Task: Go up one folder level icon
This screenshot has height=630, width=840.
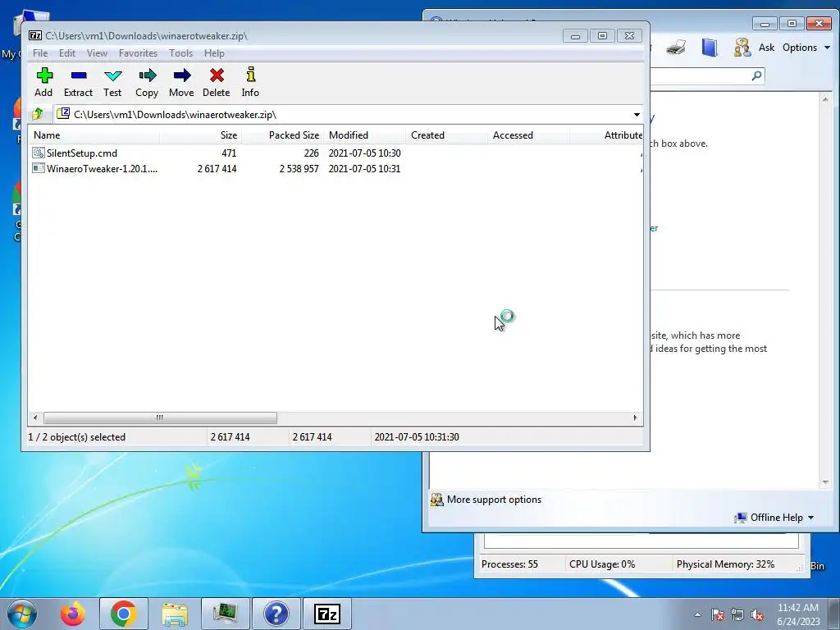Action: [38, 114]
